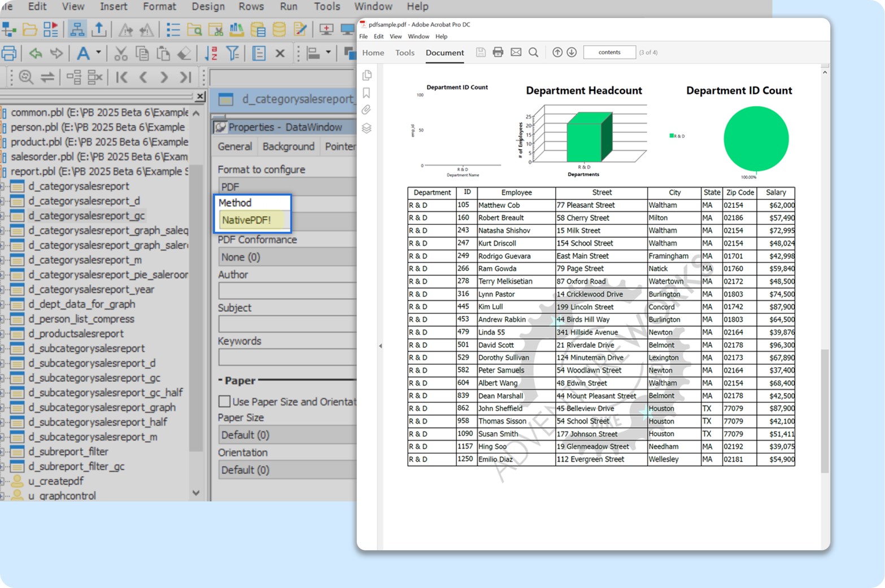This screenshot has height=588, width=885.
Task: Click the email envelope icon in Acrobat
Action: (516, 52)
